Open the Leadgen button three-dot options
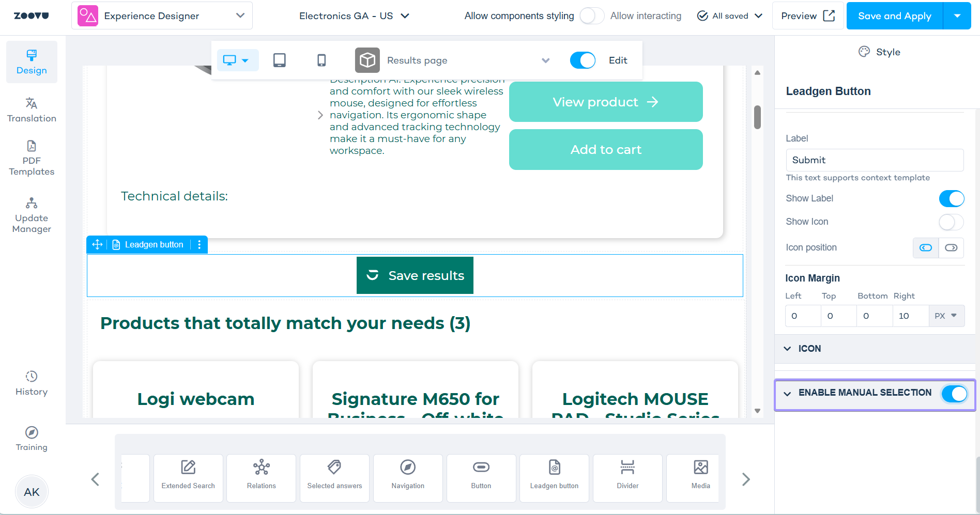This screenshot has width=980, height=515. [x=200, y=244]
